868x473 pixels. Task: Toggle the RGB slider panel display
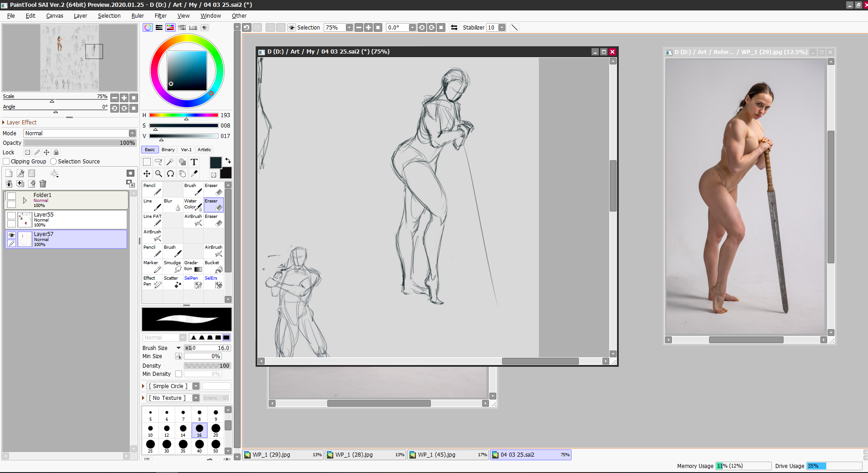click(159, 28)
